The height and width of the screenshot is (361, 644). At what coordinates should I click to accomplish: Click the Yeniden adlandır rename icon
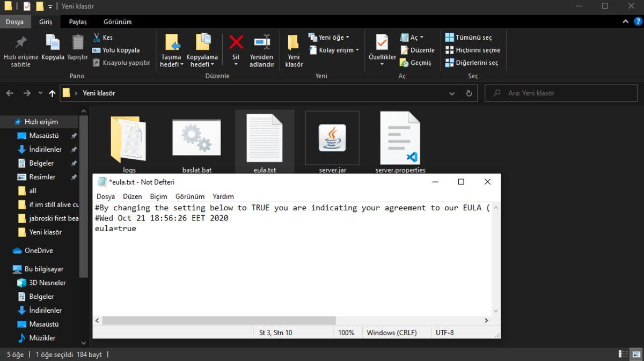(261, 43)
